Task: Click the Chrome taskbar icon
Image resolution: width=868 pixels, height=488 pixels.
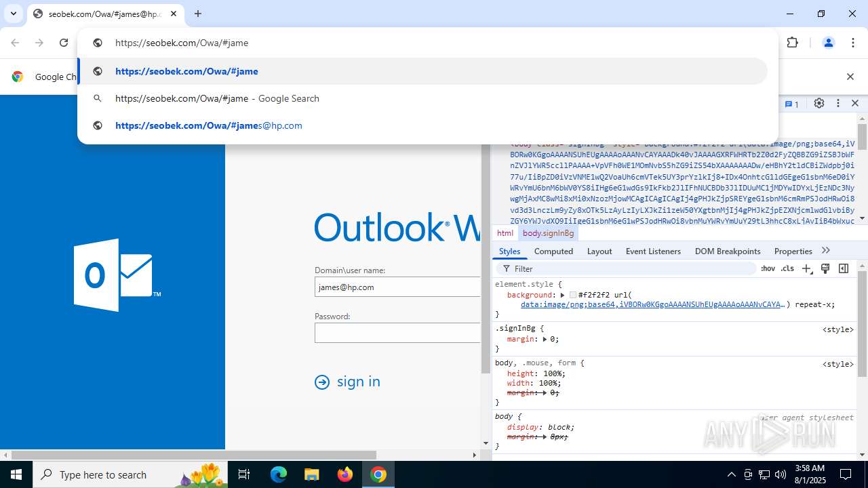Action: [x=378, y=474]
